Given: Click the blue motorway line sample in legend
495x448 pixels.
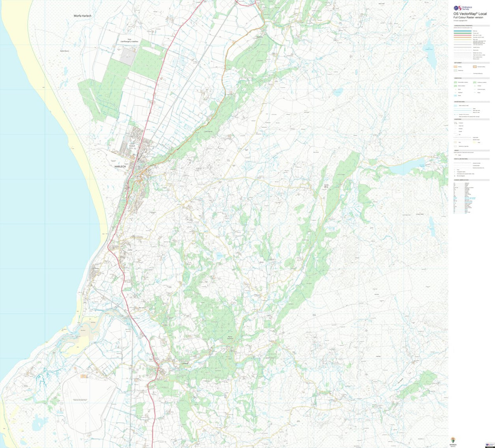Looking at the screenshot, I should (462, 31).
